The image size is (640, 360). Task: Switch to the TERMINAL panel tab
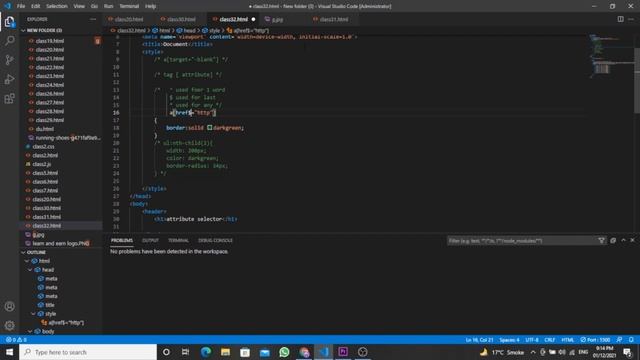point(178,240)
